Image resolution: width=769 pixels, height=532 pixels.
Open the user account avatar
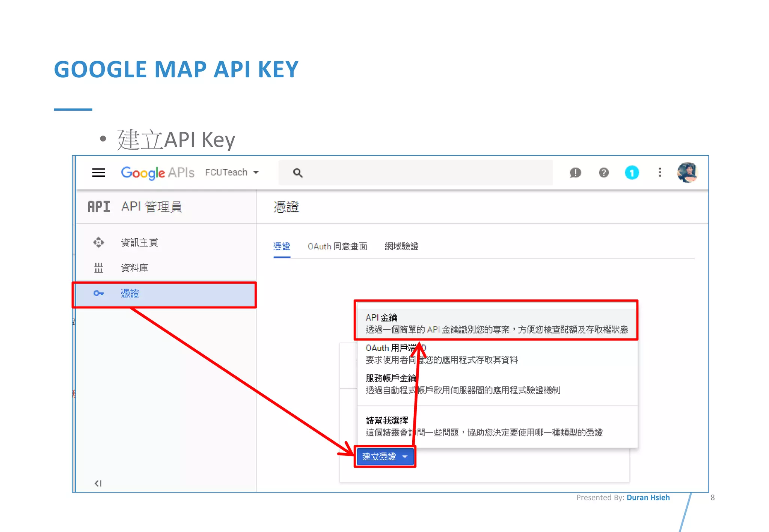click(687, 173)
